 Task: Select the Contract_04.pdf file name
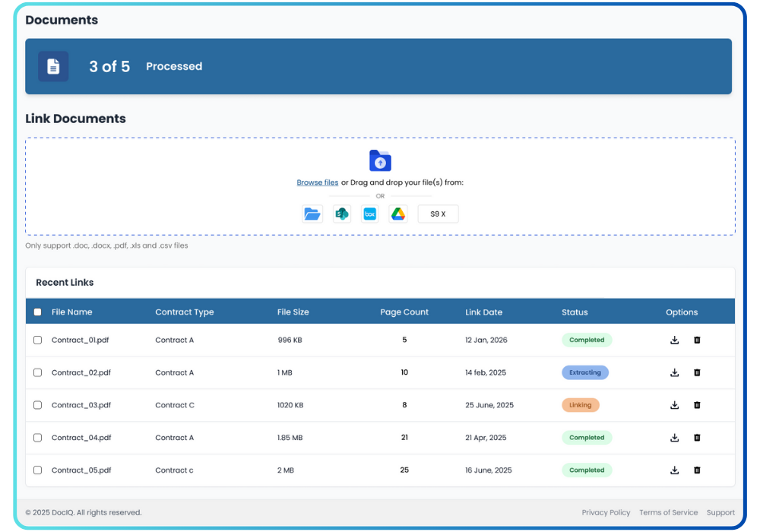click(x=81, y=438)
